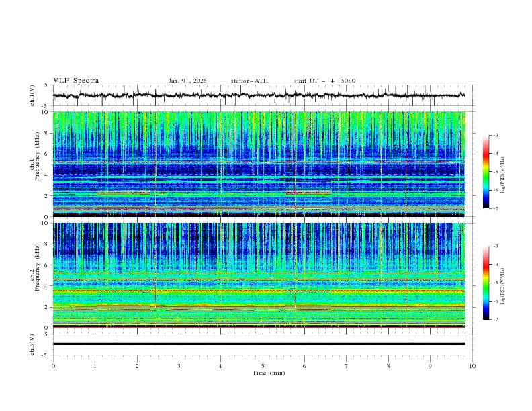The width and height of the screenshot is (532, 411).
Task: Click the ch.1 color scale bar
Action: (x=486, y=172)
